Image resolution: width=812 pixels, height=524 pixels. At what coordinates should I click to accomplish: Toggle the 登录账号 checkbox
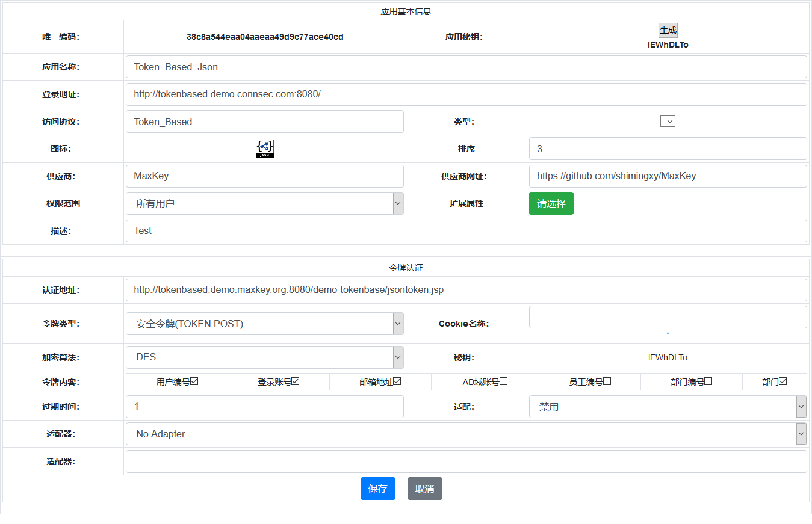tap(296, 381)
